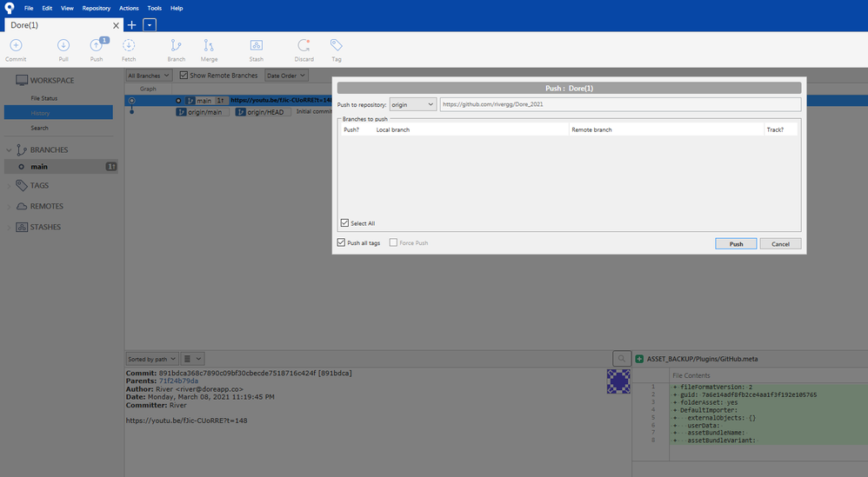Click the Cancel button in dialog
The image size is (868, 477).
click(x=780, y=244)
